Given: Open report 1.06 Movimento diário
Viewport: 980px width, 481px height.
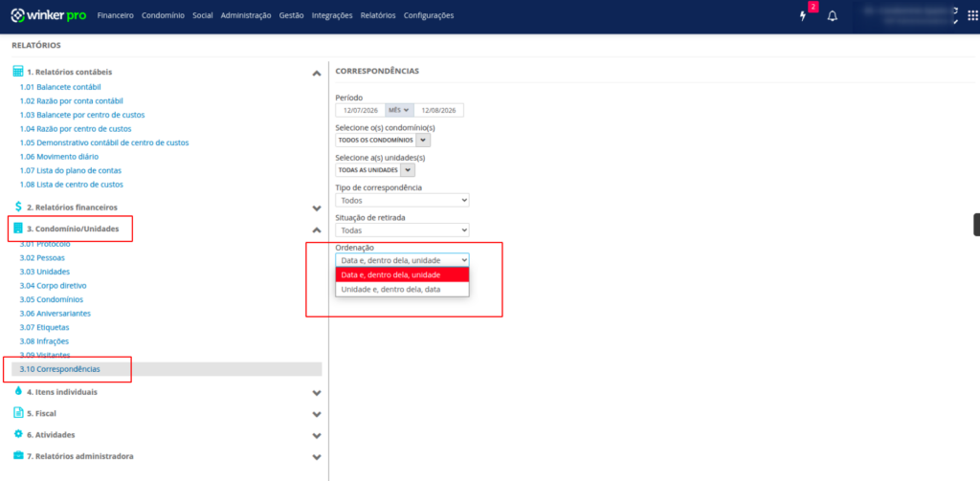Looking at the screenshot, I should (x=58, y=157).
